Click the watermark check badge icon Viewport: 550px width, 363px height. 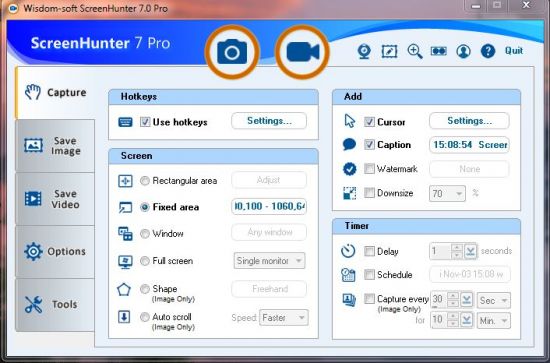[350, 169]
